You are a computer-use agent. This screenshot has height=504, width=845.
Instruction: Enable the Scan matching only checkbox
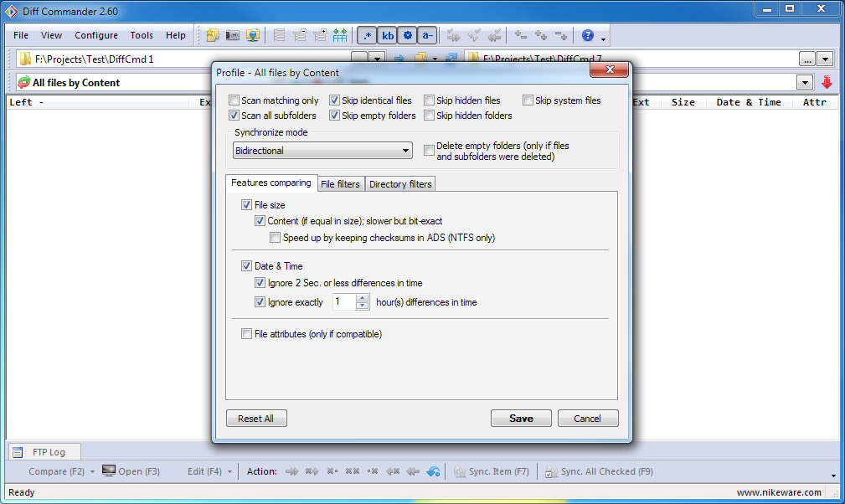tap(234, 100)
